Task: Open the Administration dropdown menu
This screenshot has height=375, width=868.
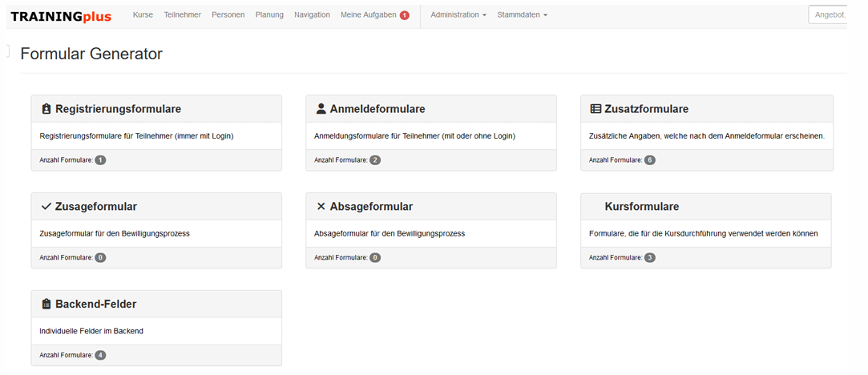Action: pyautogui.click(x=458, y=15)
